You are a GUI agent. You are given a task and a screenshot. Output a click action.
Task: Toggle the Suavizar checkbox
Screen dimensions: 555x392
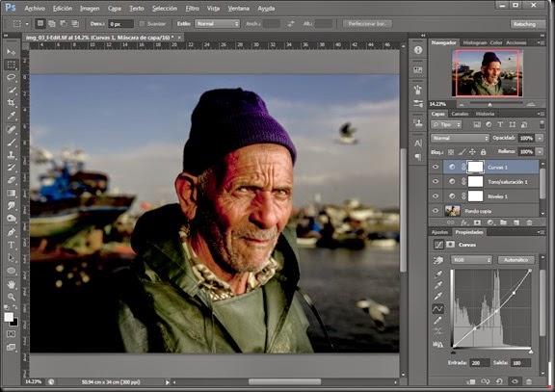(x=142, y=24)
